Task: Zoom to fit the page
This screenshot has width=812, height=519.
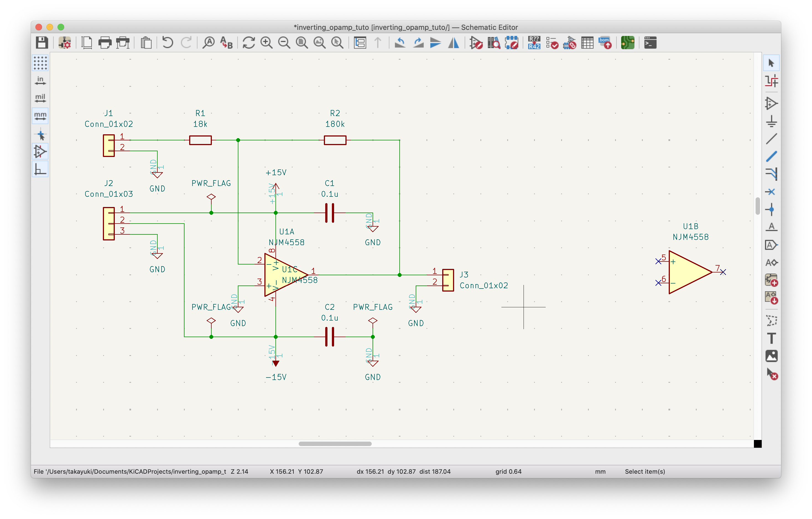Action: [302, 43]
